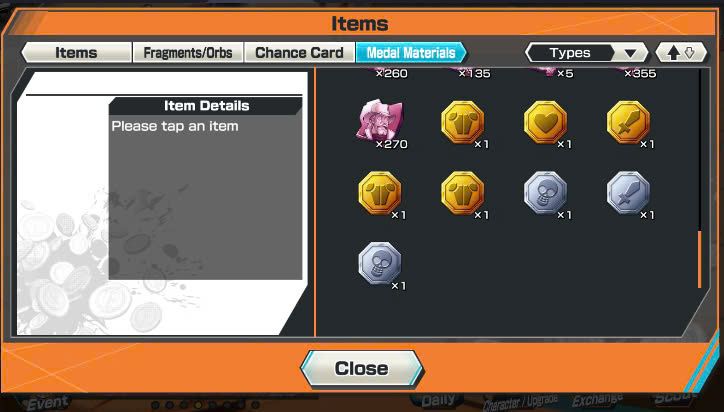724x412 pixels.
Task: Select the lone silver skull medal in last row
Action: pos(380,264)
